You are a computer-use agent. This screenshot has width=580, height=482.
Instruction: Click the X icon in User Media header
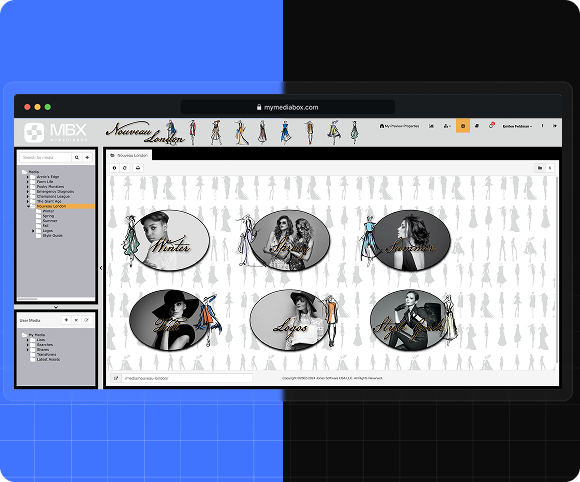[x=76, y=320]
